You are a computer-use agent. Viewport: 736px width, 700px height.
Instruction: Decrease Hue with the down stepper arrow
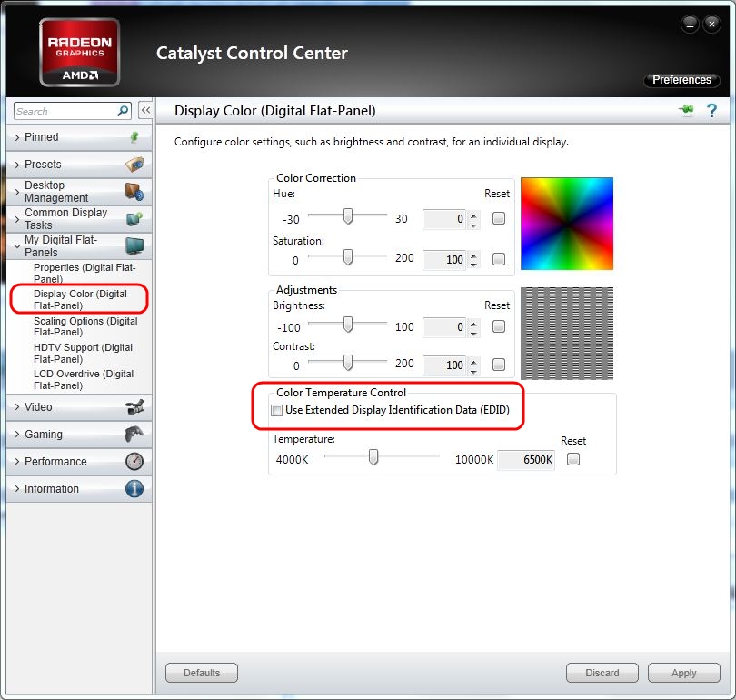coord(473,225)
